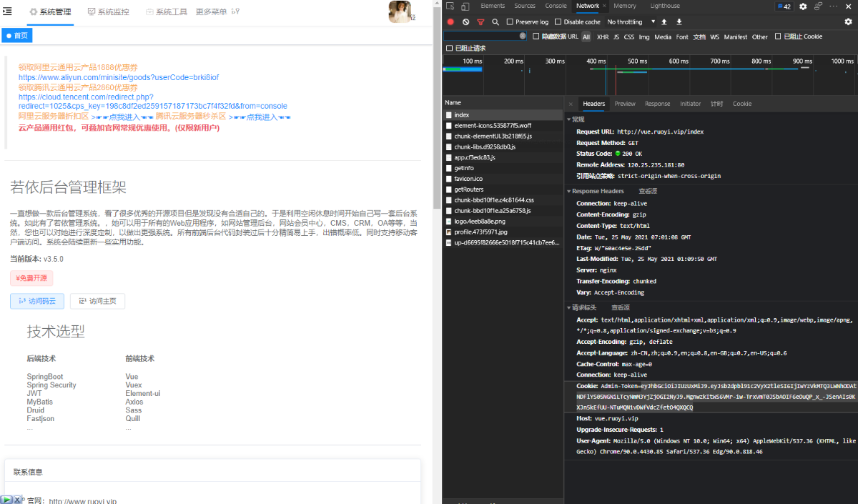Click the ¥免费开源 red button
Image resolution: width=858 pixels, height=504 pixels.
[31, 278]
